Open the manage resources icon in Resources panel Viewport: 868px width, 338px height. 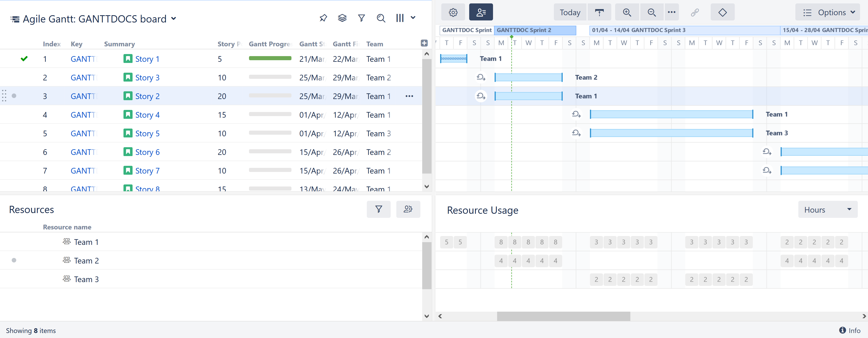pos(408,209)
